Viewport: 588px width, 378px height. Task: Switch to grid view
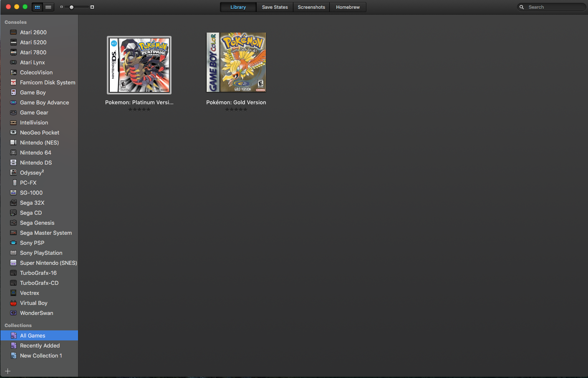(37, 7)
